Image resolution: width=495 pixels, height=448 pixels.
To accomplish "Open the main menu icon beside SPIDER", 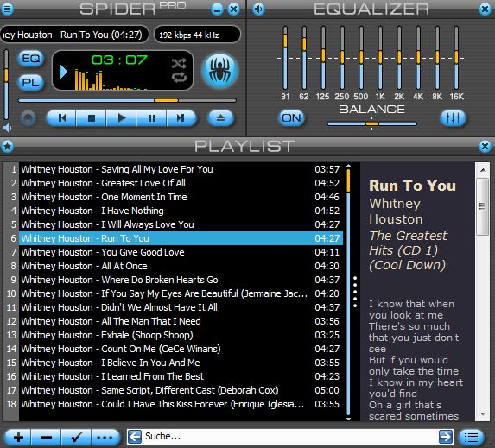I will (x=7, y=9).
